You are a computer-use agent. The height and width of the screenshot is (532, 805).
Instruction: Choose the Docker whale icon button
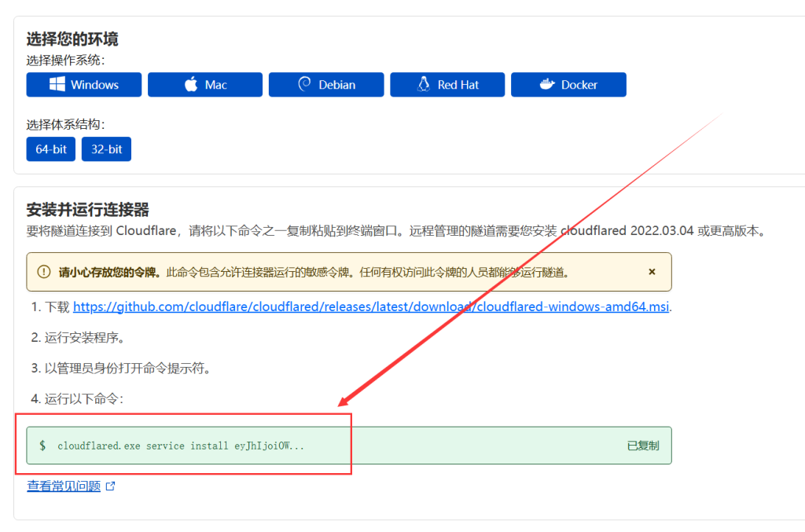[568, 85]
